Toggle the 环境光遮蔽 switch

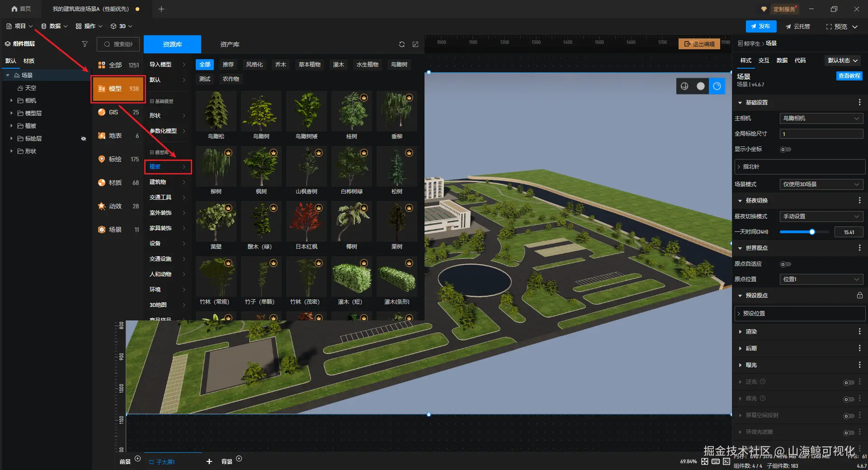849,433
